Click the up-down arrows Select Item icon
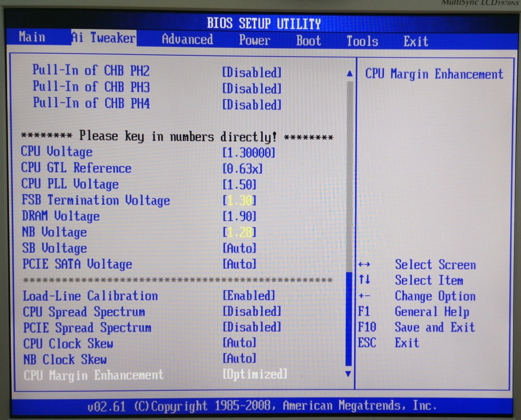 click(x=364, y=279)
